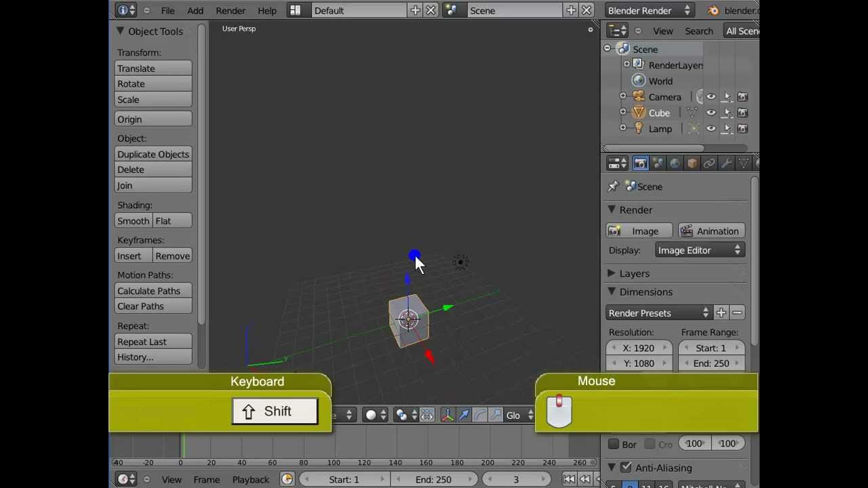Collapse the Object Tools panel triangle

(x=120, y=31)
